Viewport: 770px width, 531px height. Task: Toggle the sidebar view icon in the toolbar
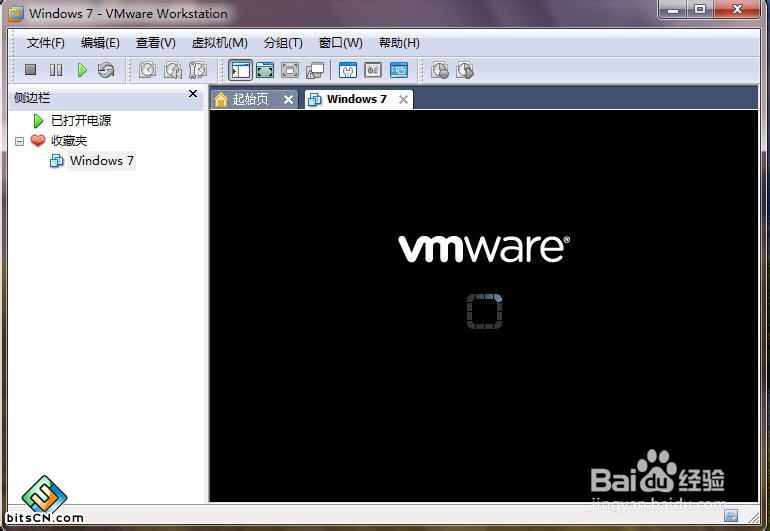pos(240,70)
